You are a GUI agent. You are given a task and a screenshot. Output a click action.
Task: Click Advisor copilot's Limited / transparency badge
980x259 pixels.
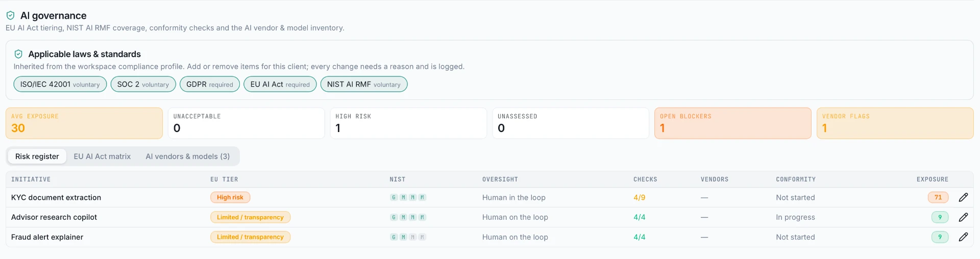(250, 217)
